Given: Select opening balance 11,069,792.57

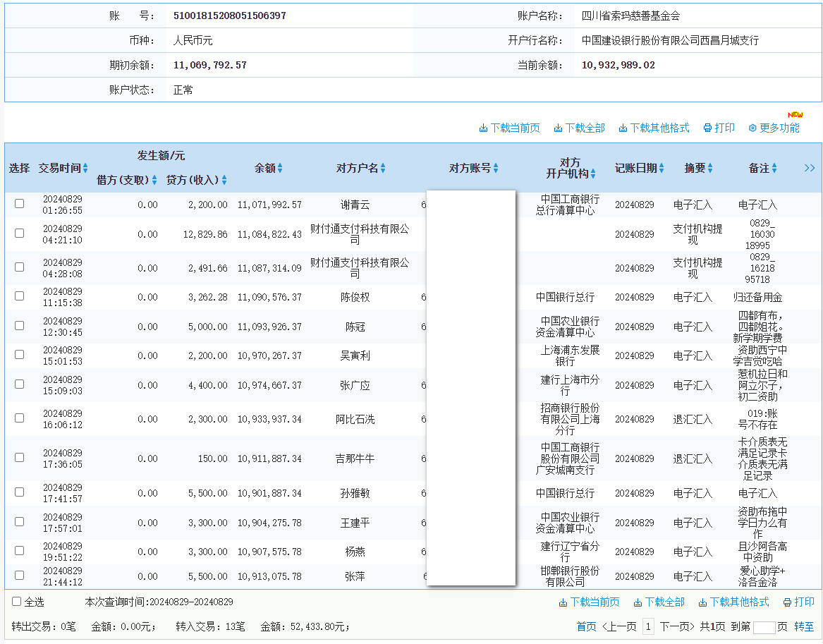Looking at the screenshot, I should pos(210,65).
